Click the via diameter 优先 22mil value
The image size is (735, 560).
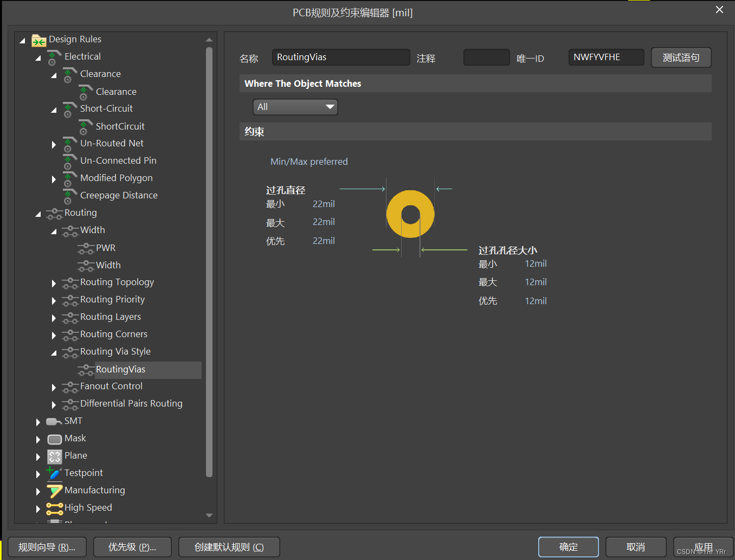click(324, 241)
